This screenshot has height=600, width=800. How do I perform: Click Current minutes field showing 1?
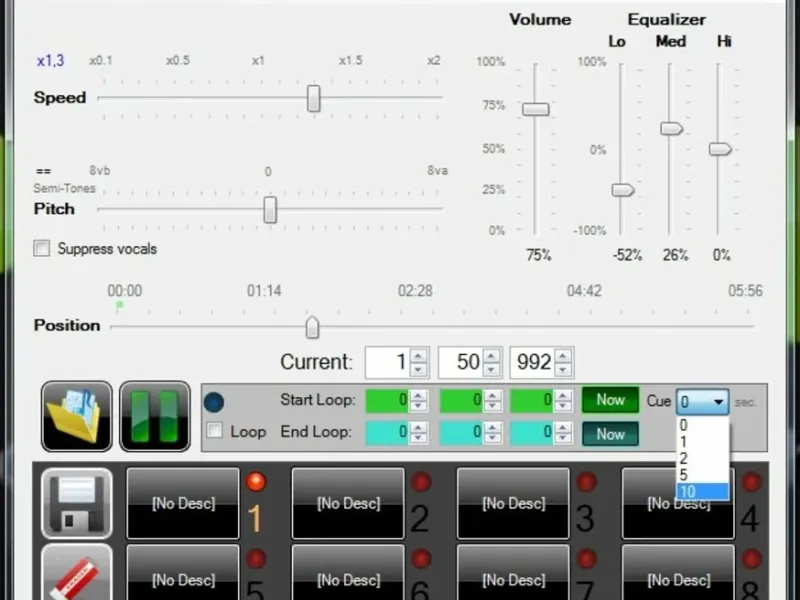[x=388, y=362]
